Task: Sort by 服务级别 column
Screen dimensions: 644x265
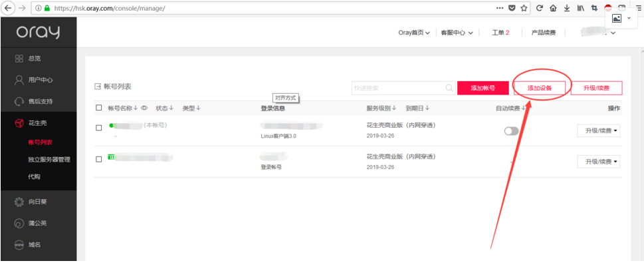Action: coord(381,109)
